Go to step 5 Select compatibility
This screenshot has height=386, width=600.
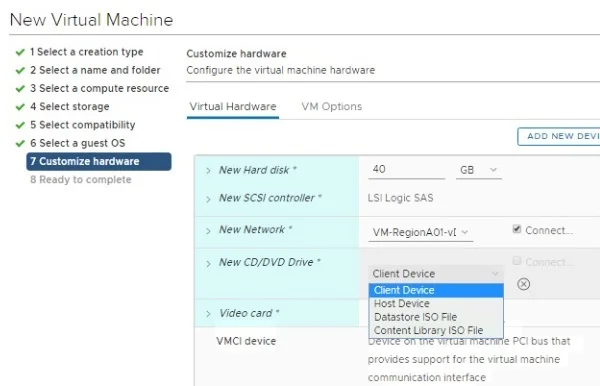pyautogui.click(x=82, y=125)
